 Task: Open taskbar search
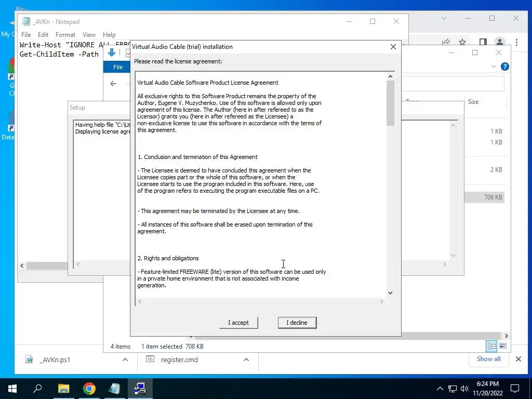pyautogui.click(x=37, y=389)
